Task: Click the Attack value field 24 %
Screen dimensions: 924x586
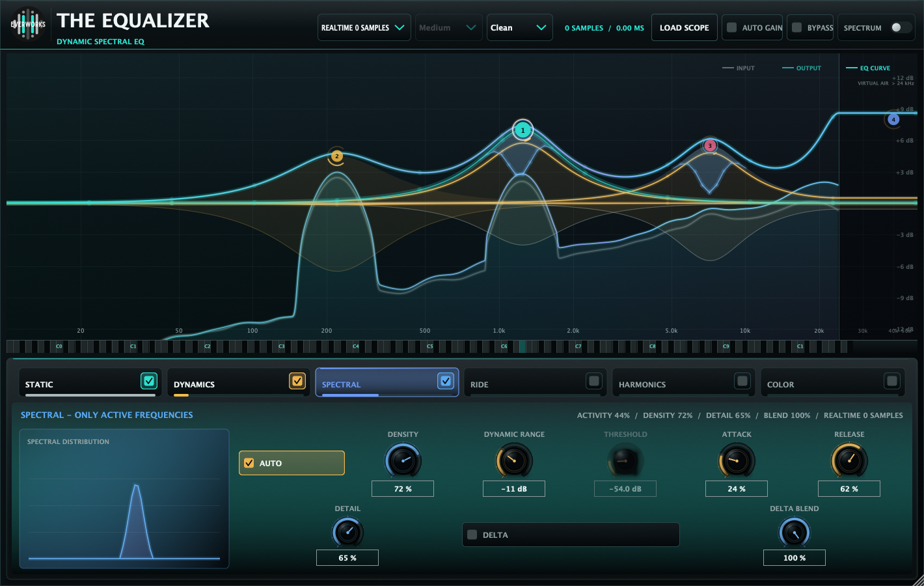Action: [x=737, y=488]
